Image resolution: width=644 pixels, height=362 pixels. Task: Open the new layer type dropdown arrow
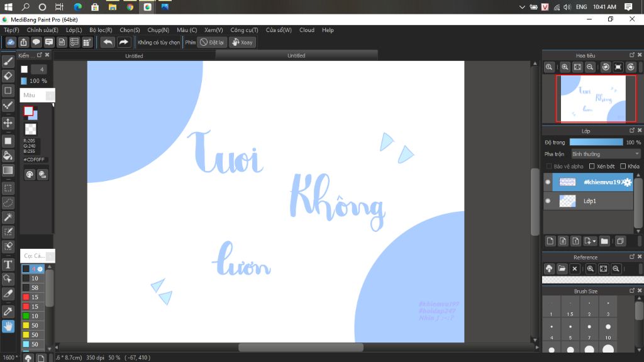[x=594, y=241]
